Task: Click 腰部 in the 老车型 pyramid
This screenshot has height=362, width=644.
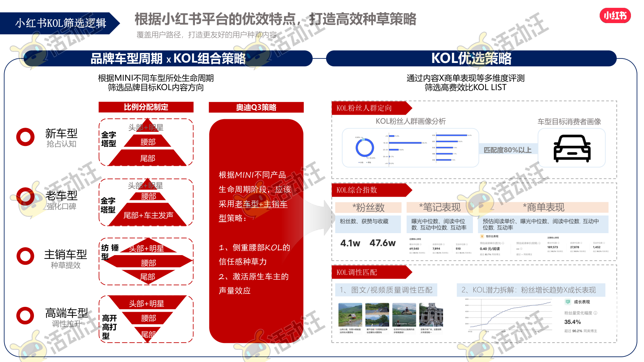Action: [148, 196]
